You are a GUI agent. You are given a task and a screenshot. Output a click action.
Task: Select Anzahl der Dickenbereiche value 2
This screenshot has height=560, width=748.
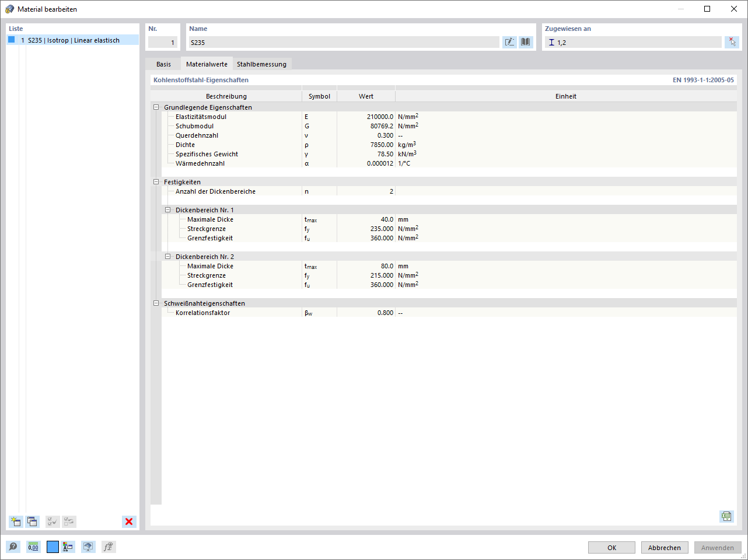click(x=366, y=191)
